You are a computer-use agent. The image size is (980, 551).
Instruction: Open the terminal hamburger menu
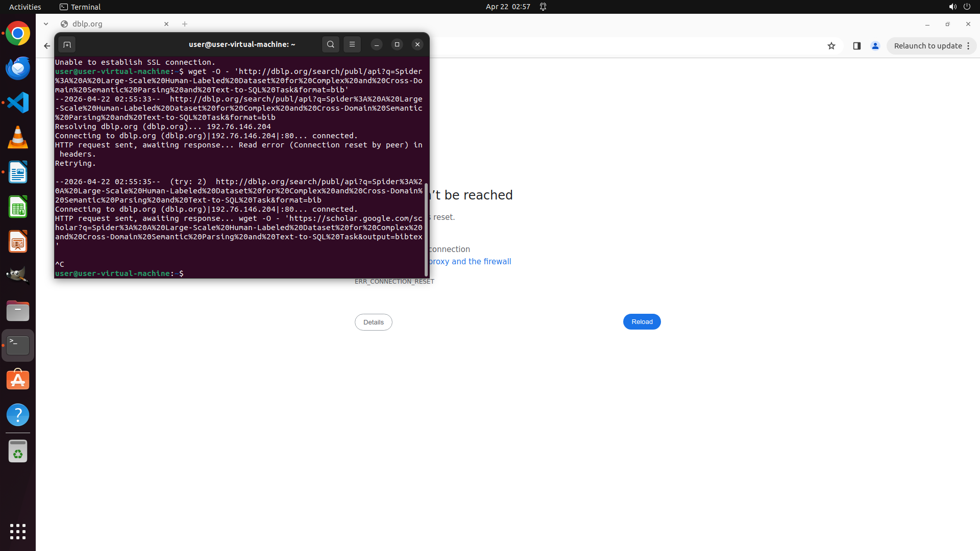pos(352,45)
